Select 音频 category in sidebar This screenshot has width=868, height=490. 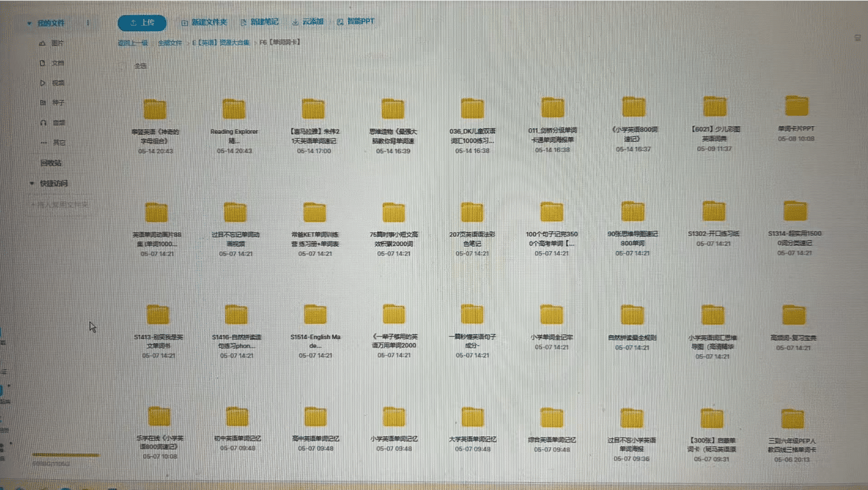[52, 123]
